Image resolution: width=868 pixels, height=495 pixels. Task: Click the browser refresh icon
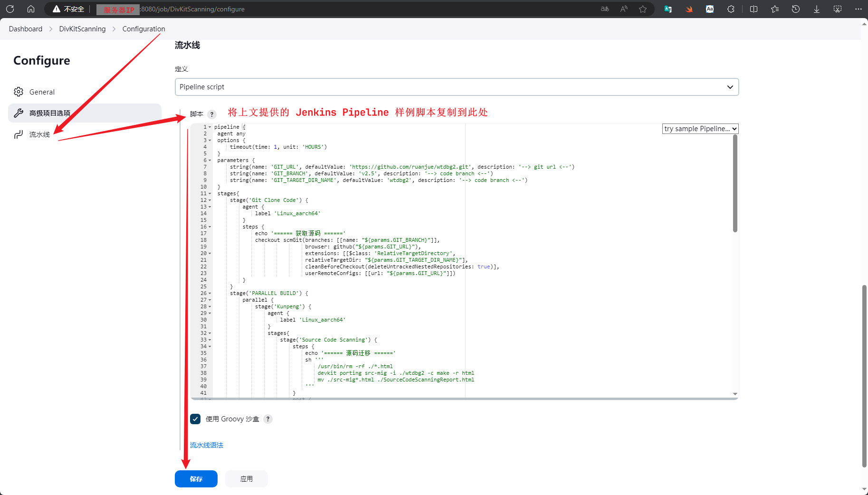10,9
